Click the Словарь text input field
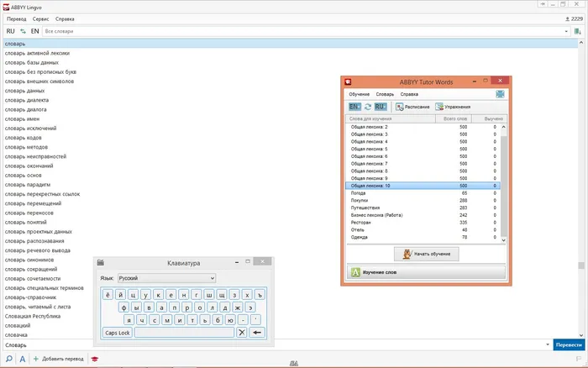This screenshot has height=368, width=588. [x=274, y=344]
